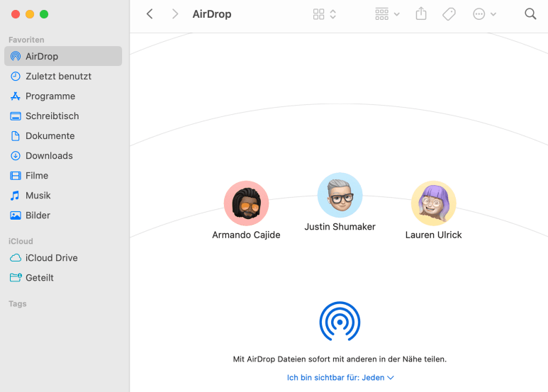This screenshot has width=548, height=392.
Task: Open 'Ich bin sichtbar für: Jeden' dropdown
Action: [x=340, y=378]
